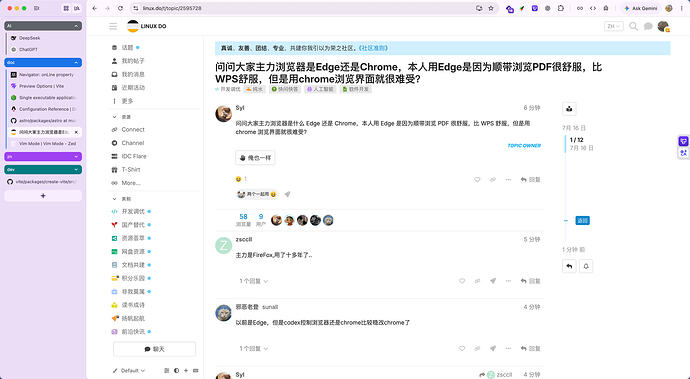This screenshot has width=690, height=379.
Task: Click the 58 views count
Action: (x=243, y=220)
